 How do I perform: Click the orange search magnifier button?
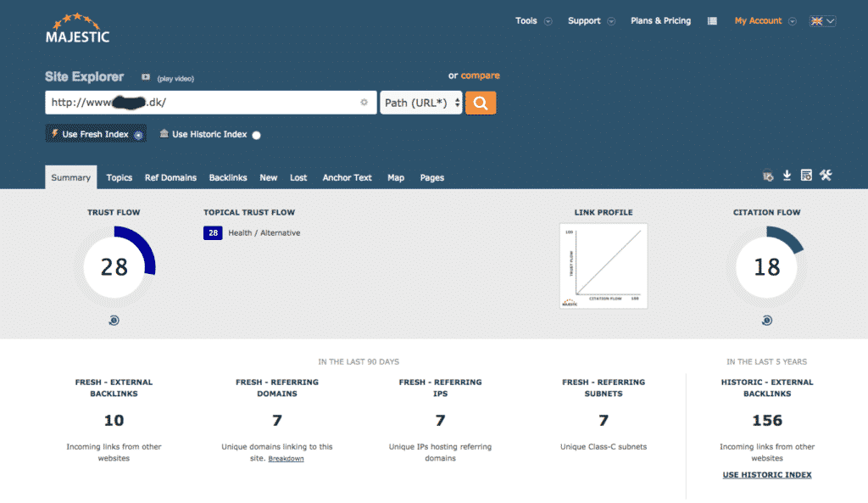(x=481, y=103)
